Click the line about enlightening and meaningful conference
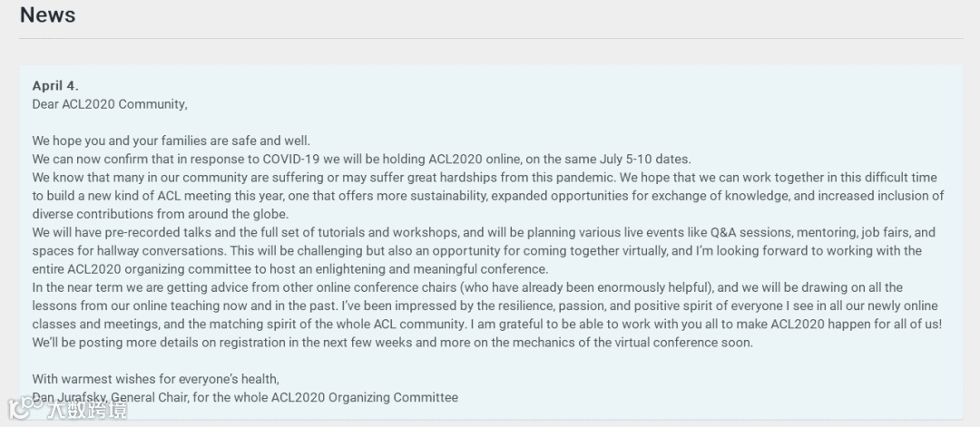The image size is (980, 427). pos(290,269)
